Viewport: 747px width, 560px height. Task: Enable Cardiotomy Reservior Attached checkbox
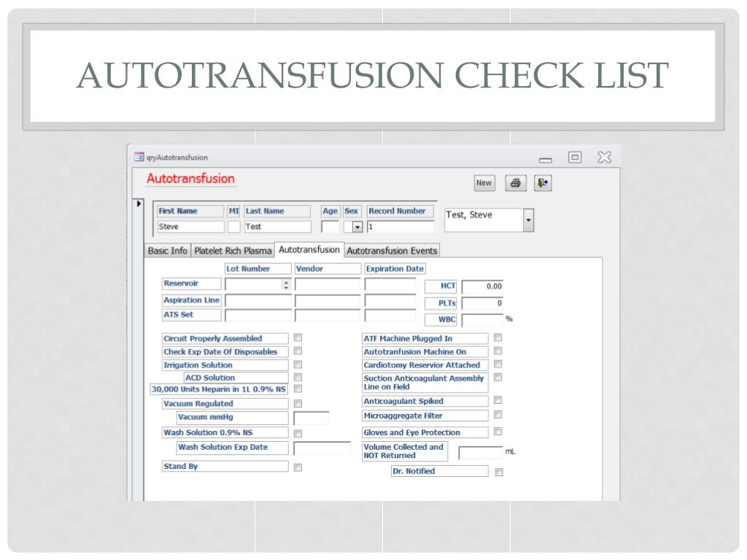(498, 365)
